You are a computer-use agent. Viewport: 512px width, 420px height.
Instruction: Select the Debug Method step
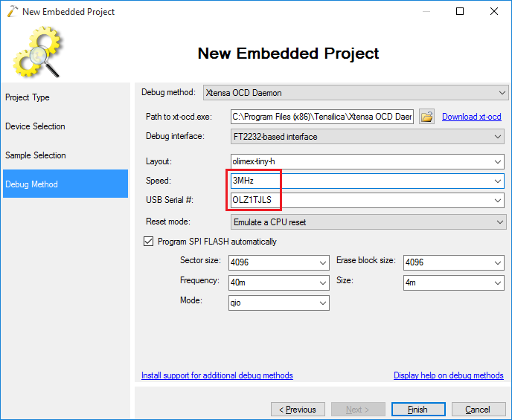65,184
